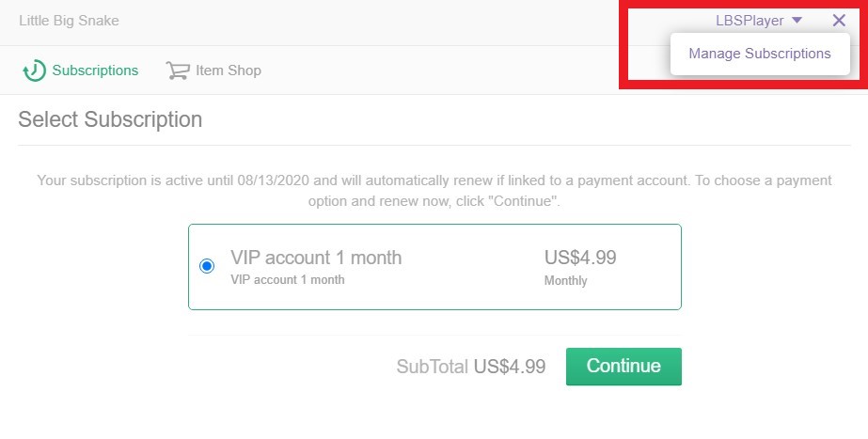868x439 pixels.
Task: Choose Manage Subscriptions from the menu
Action: (760, 54)
